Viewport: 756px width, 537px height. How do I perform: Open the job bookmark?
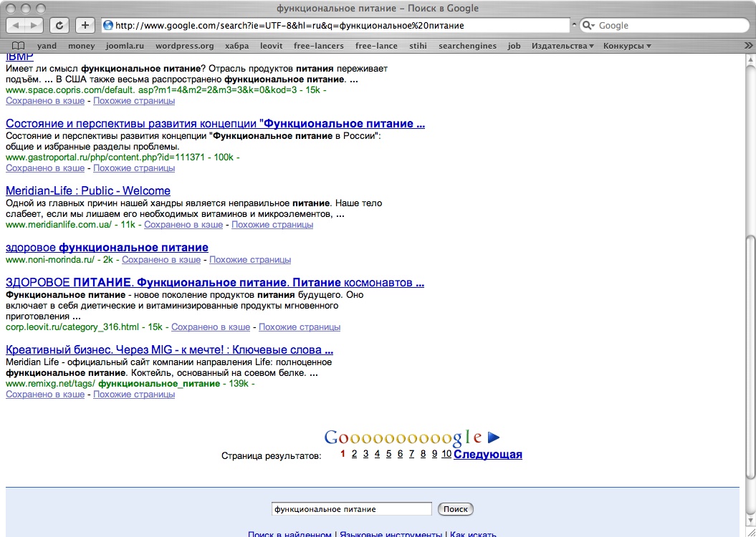pyautogui.click(x=514, y=46)
